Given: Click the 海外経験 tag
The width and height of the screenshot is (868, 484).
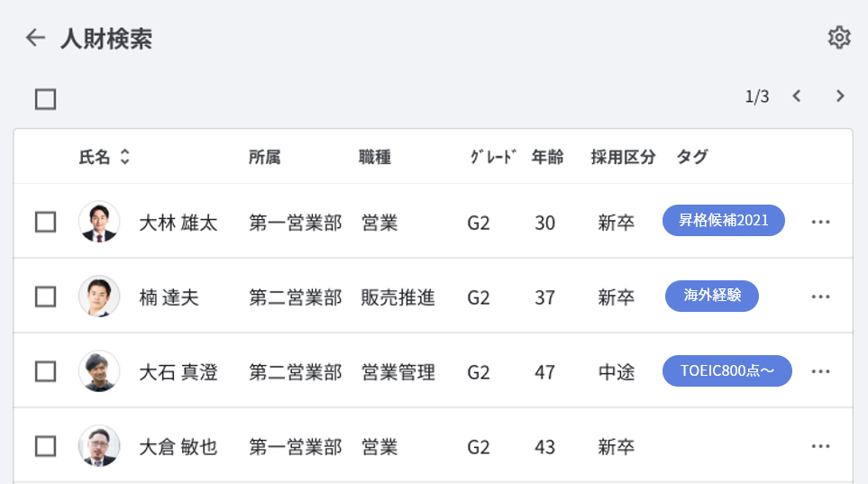Looking at the screenshot, I should point(712,296).
